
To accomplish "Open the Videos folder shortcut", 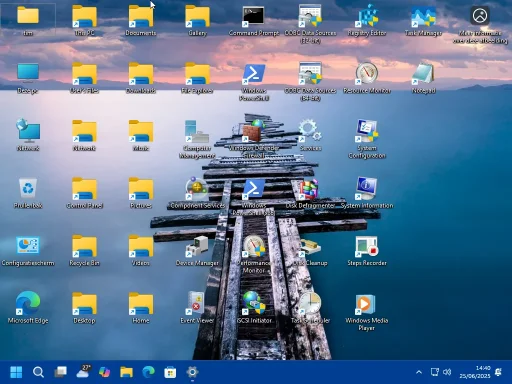I will point(141,251).
